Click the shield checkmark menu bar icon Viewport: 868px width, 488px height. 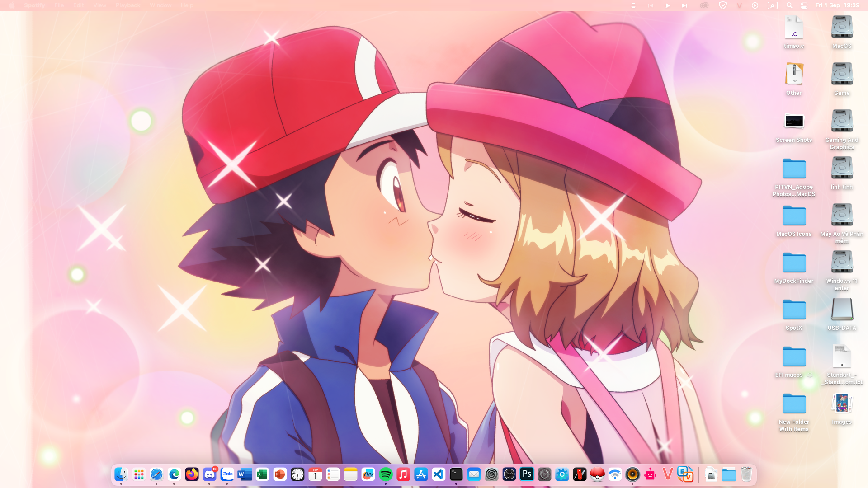(x=723, y=5)
